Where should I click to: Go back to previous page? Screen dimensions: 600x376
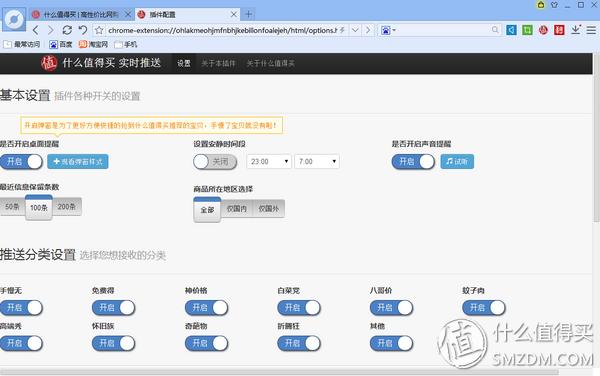[36, 30]
